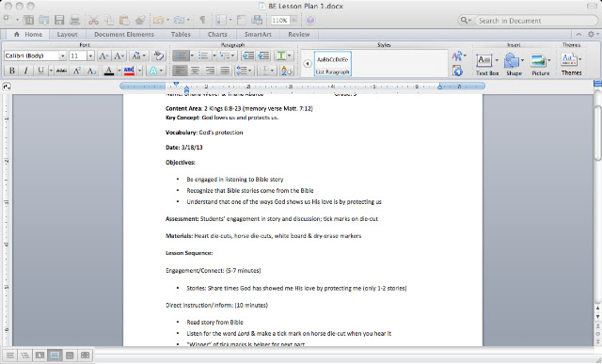Apply subscript formatting
Screen dimensions: 602x364
point(91,71)
